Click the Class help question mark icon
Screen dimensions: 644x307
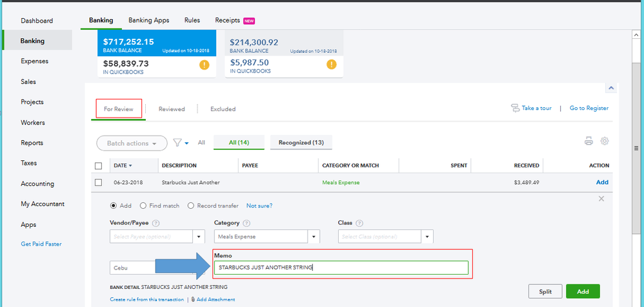359,223
